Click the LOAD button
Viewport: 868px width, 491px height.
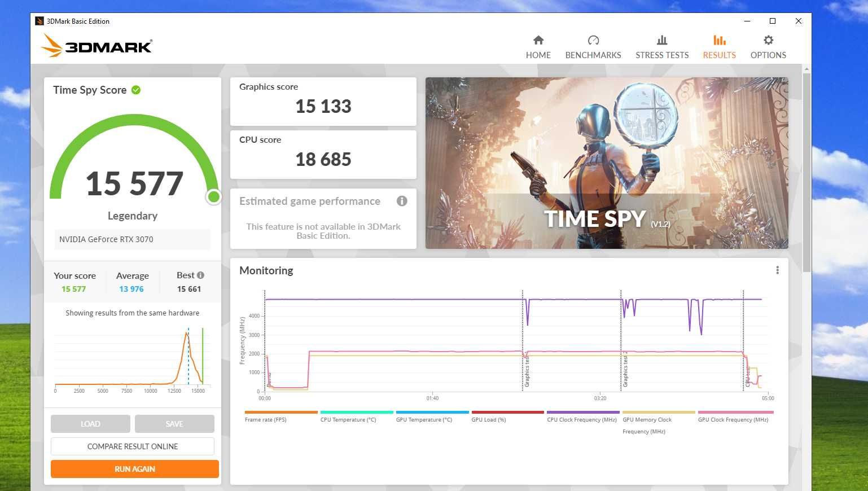90,424
